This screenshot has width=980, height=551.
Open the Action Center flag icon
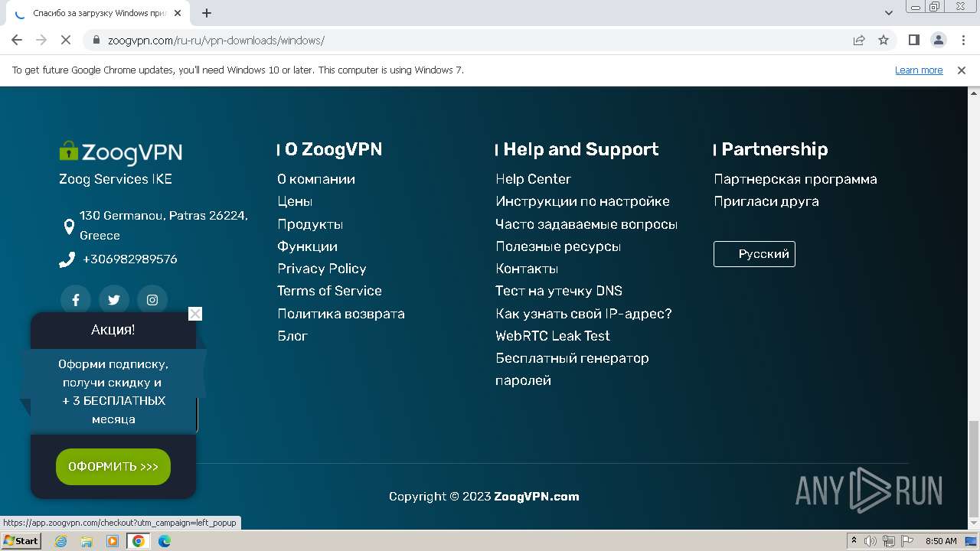pos(907,541)
